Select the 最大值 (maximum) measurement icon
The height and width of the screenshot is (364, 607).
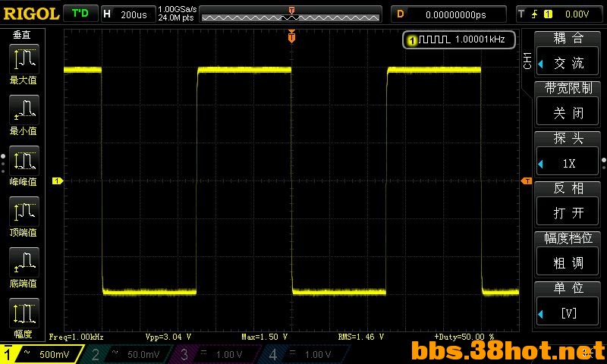[x=24, y=59]
